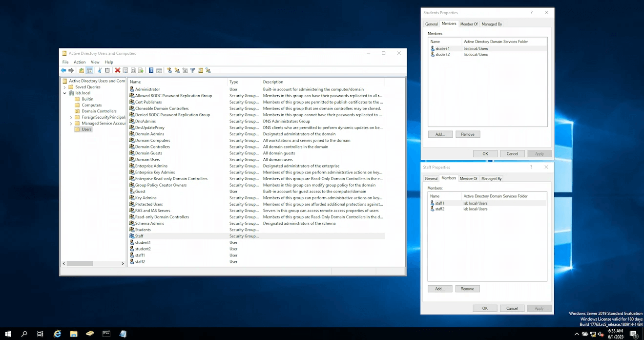The height and width of the screenshot is (340, 644).
Task: Click Remove in Staff Properties
Action: [x=467, y=289]
